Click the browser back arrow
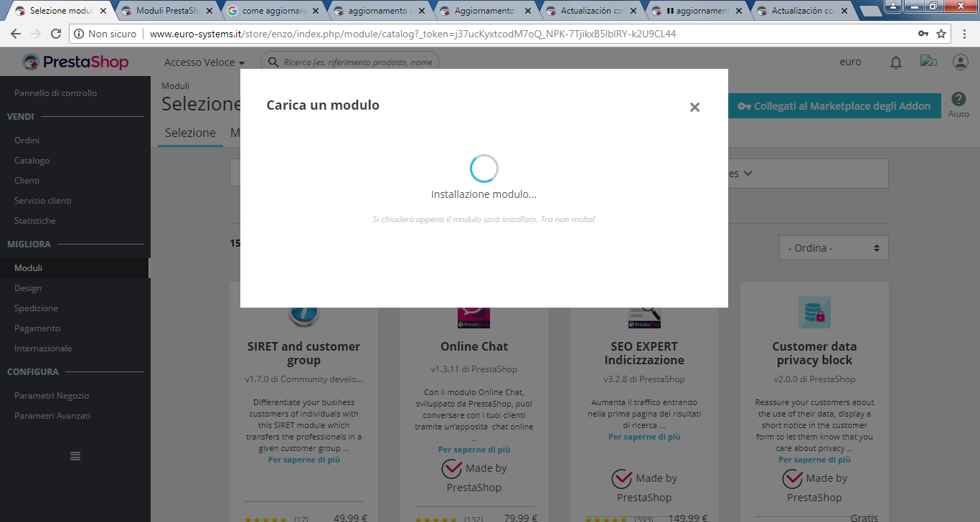The image size is (980, 522). 16,34
